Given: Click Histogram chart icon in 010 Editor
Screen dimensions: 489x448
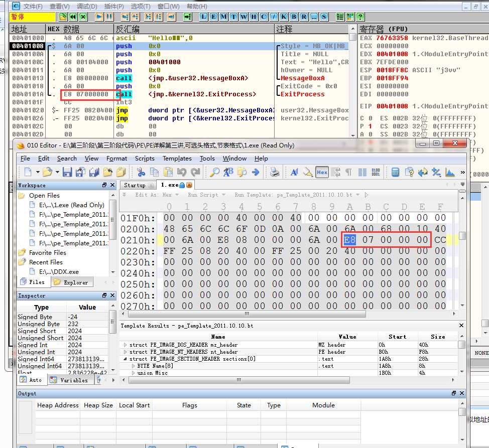Looking at the screenshot, I should click(450, 172).
